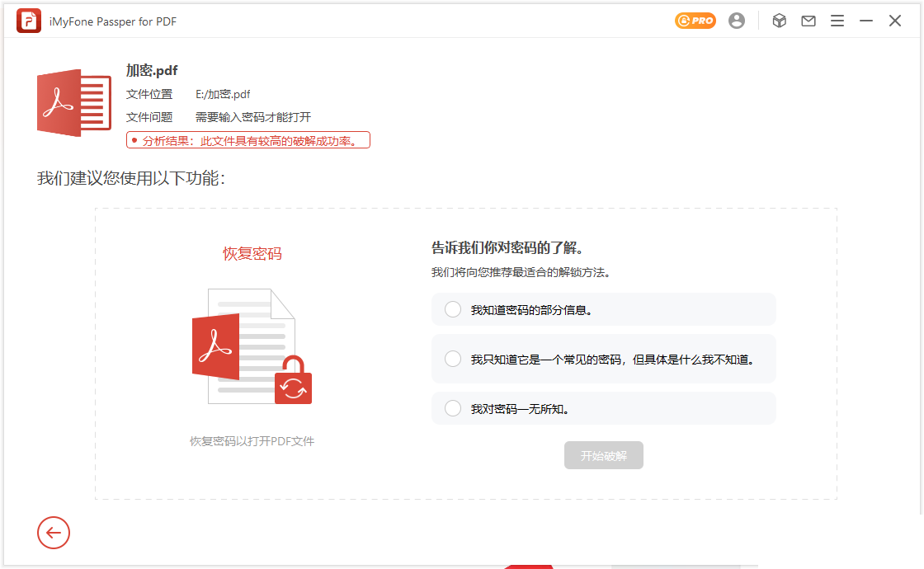This screenshot has height=569, width=924.
Task: Click the red 分析结果 notice box
Action: coord(248,140)
